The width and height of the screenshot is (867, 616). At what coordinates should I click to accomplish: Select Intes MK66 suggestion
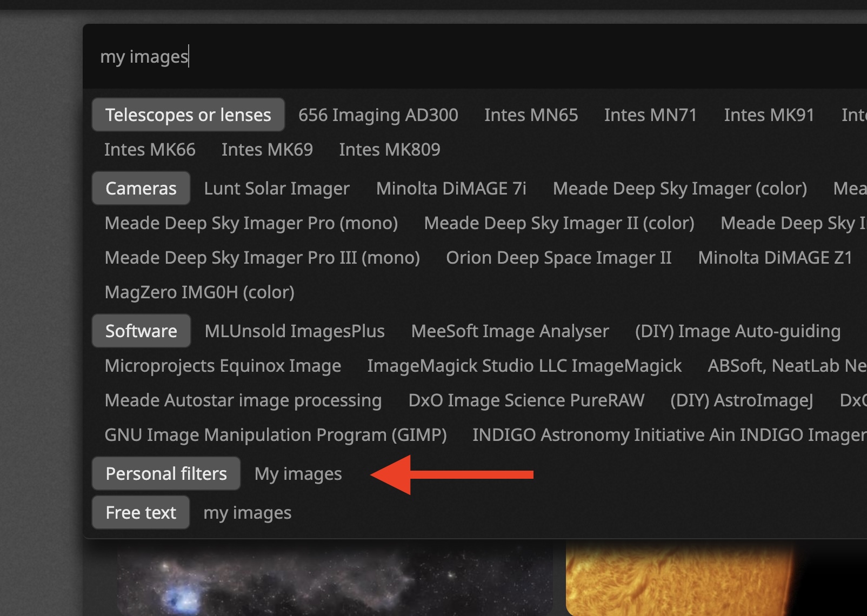click(150, 149)
